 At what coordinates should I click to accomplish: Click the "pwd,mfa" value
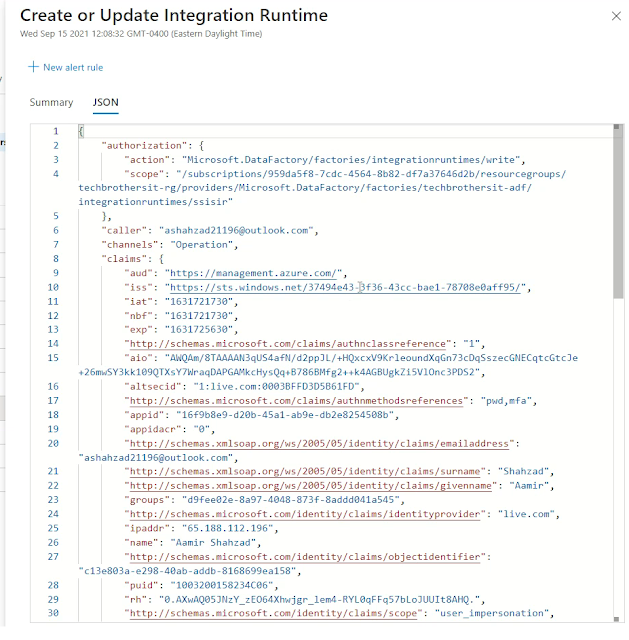(x=506, y=401)
